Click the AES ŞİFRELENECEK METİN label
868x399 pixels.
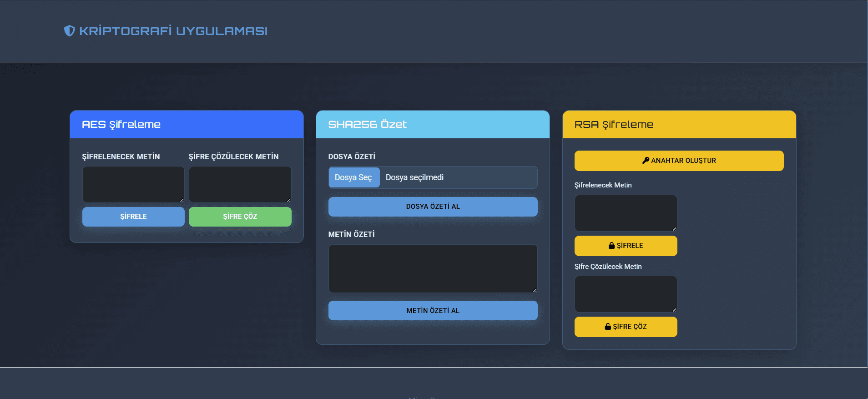point(121,157)
